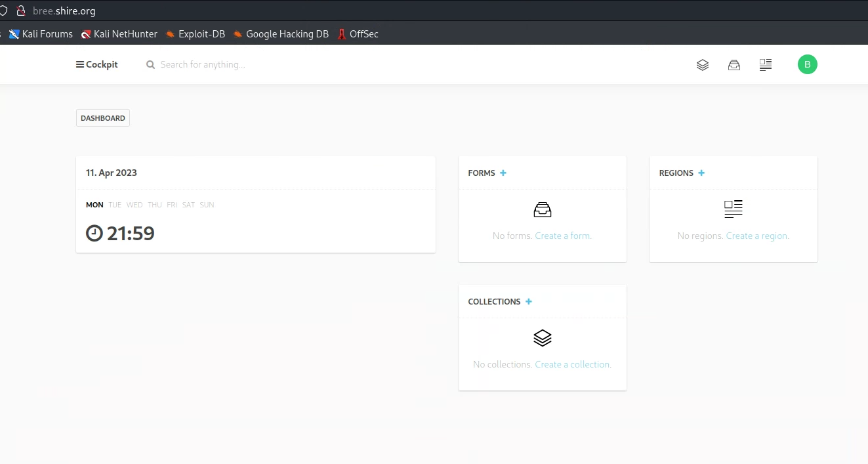
Task: Open the Forms inbox icon in the top navbar
Action: click(734, 65)
